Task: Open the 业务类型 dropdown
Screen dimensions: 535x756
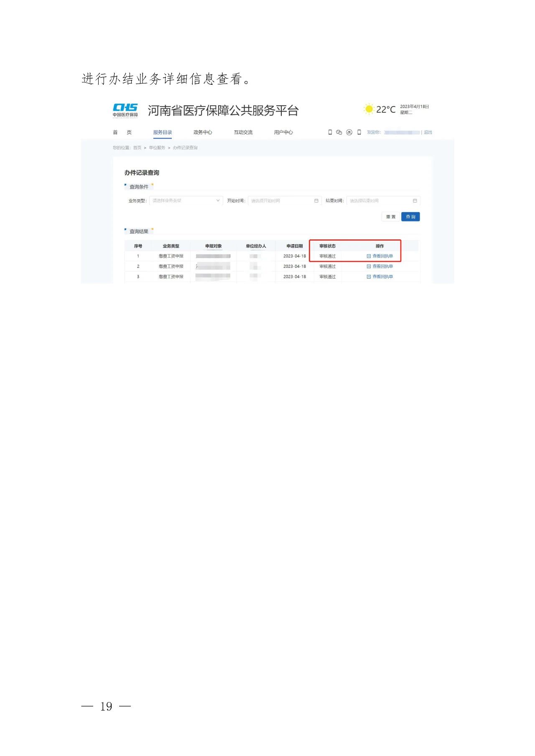Action: click(186, 201)
